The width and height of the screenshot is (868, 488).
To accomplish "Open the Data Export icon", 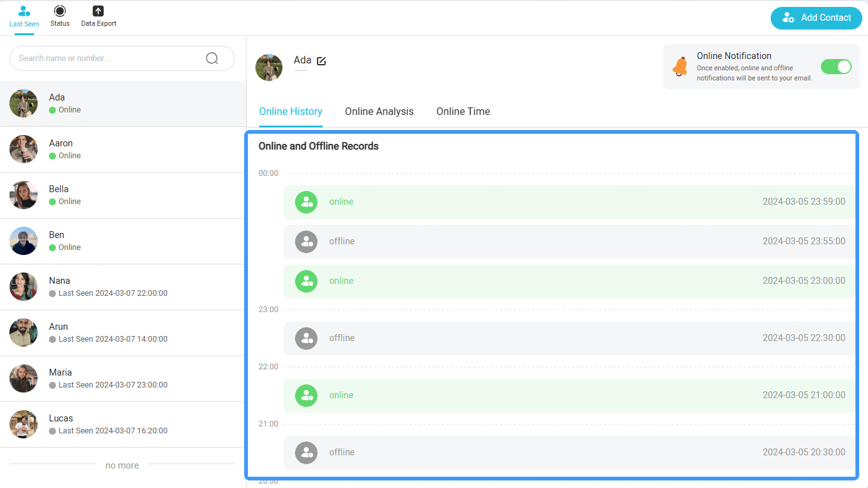I will pyautogui.click(x=99, y=11).
